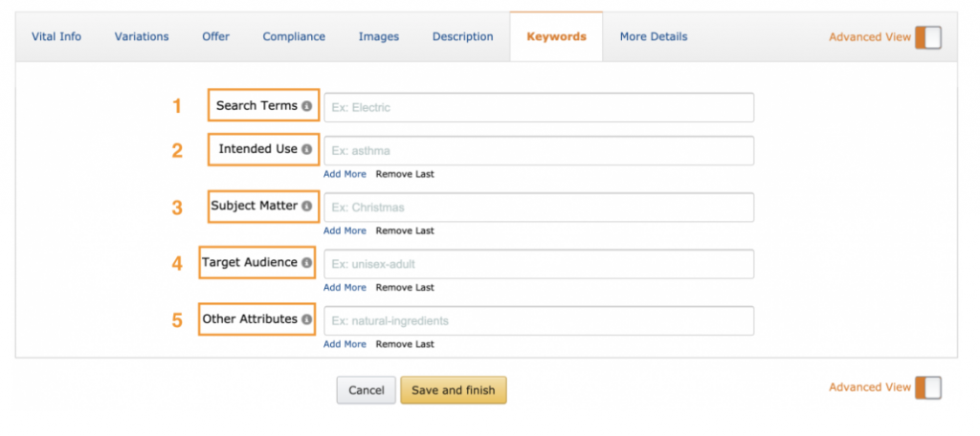980x436 pixels.
Task: Click the Save and finish button
Action: (454, 390)
